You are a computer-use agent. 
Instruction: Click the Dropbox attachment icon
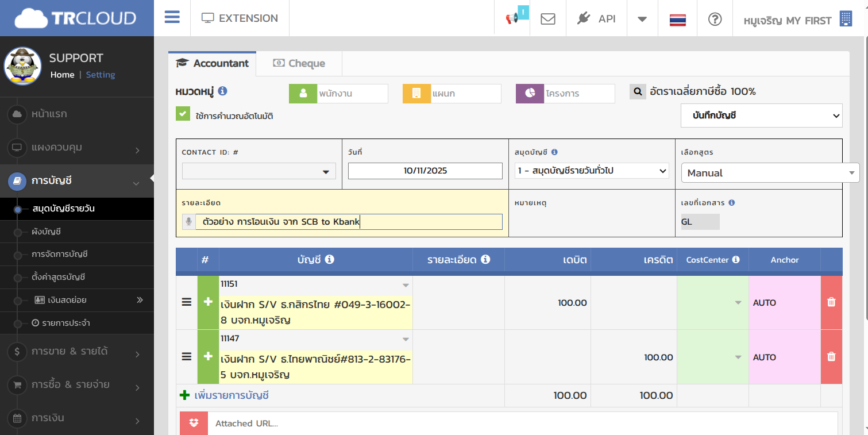coord(194,423)
